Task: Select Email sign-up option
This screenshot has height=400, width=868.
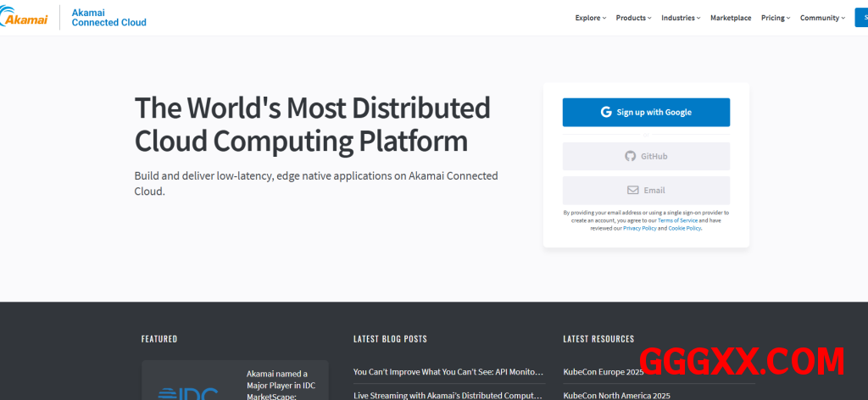Action: click(x=646, y=190)
